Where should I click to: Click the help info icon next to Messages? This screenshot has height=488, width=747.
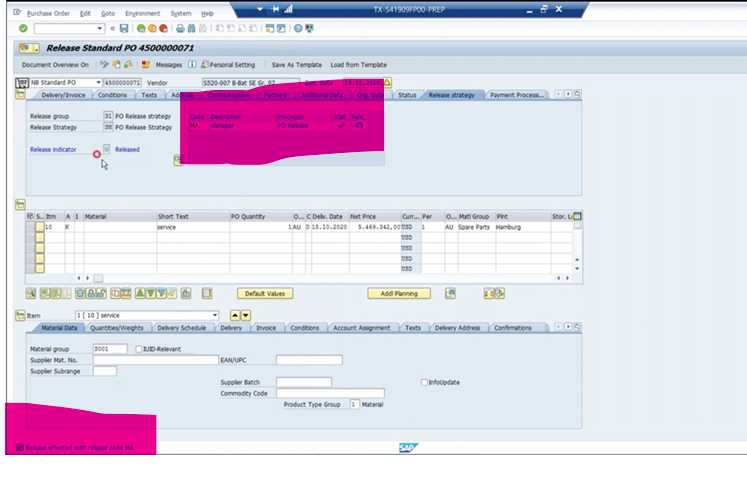[192, 64]
